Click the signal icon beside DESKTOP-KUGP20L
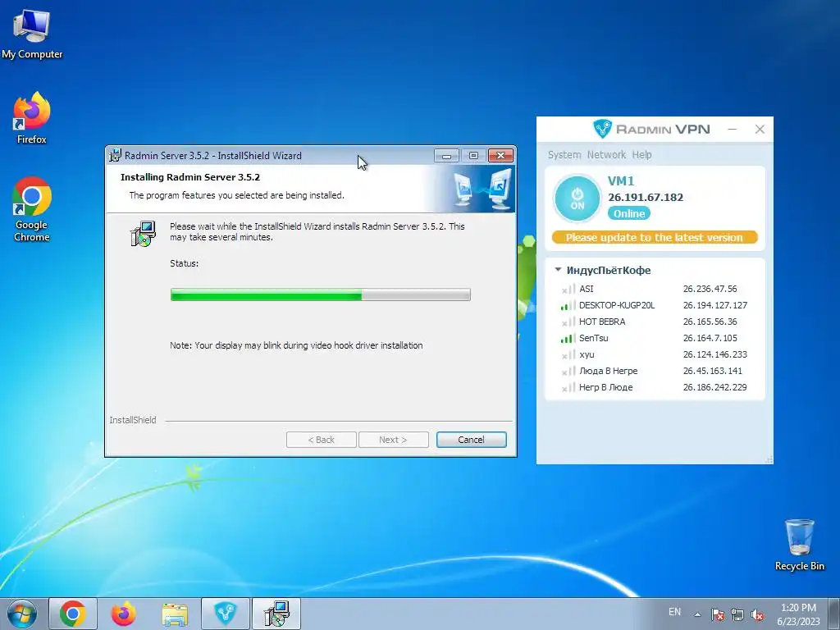 (x=568, y=305)
